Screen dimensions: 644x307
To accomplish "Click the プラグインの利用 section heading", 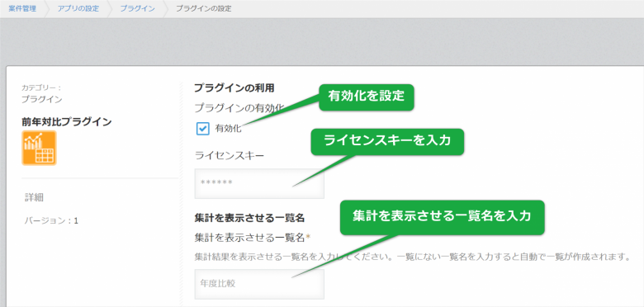I will (234, 87).
